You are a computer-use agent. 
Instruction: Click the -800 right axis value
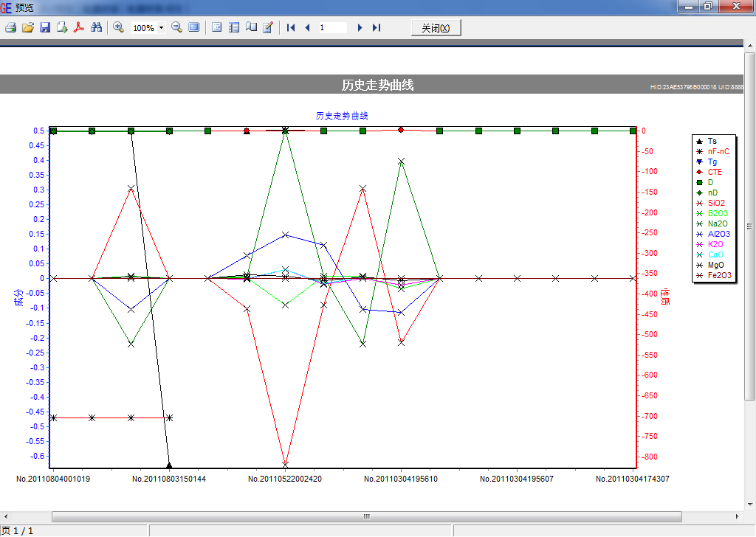coord(650,457)
